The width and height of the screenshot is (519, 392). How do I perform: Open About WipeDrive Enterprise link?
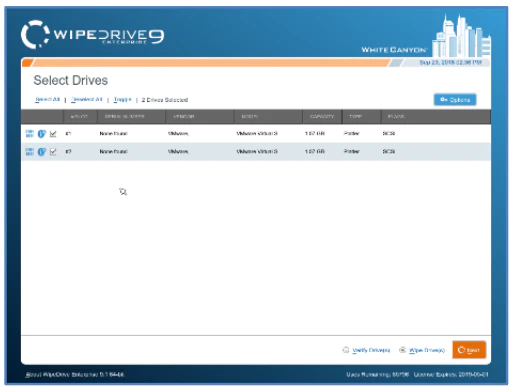75,375
